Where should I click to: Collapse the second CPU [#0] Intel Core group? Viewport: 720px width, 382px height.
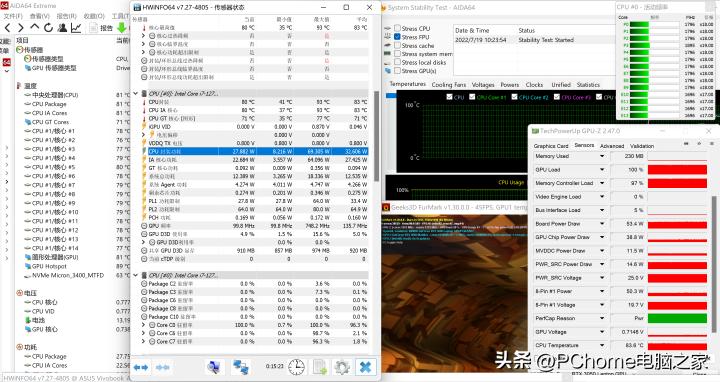(135, 275)
